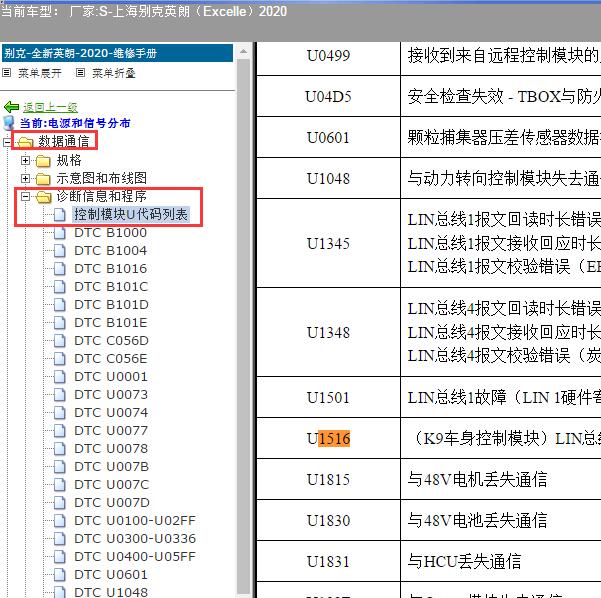Open the DTC C056D entry
Viewport: 601px width, 598px height.
click(x=111, y=341)
